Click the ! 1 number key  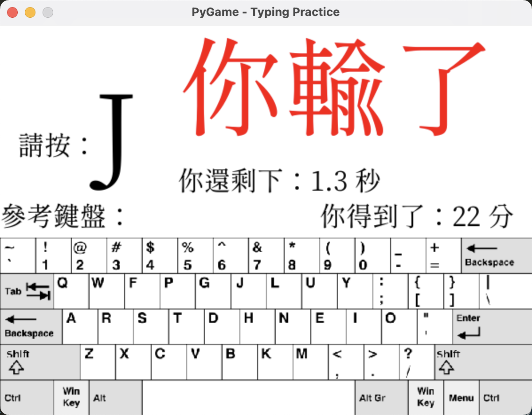pos(54,256)
